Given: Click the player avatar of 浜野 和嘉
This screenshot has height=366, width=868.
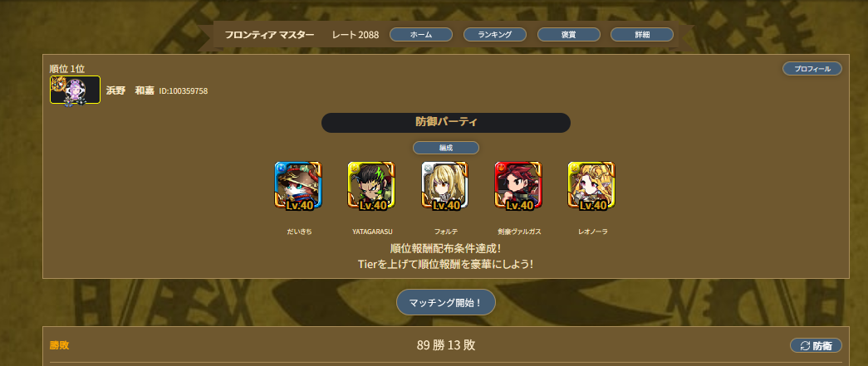Looking at the screenshot, I should click(76, 90).
